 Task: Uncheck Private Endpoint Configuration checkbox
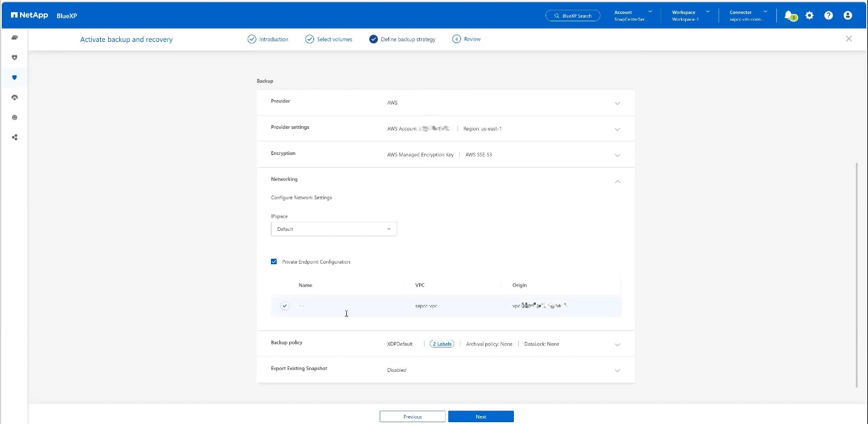tap(274, 262)
